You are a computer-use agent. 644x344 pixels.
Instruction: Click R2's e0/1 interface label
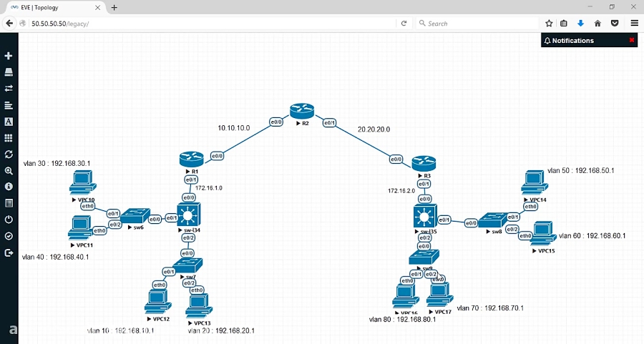tap(329, 123)
